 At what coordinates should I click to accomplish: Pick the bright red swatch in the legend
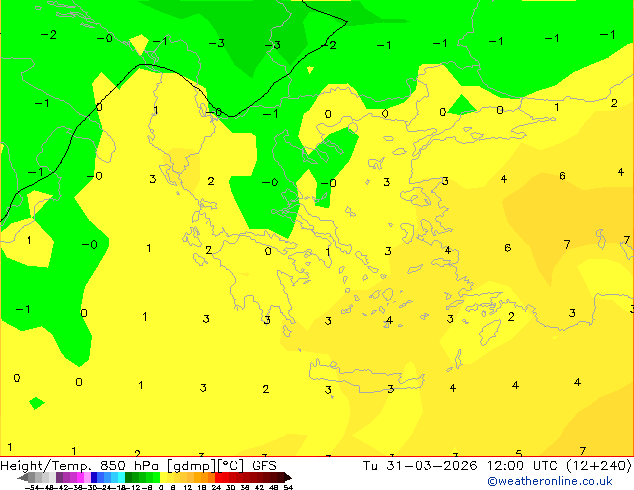click(x=218, y=477)
